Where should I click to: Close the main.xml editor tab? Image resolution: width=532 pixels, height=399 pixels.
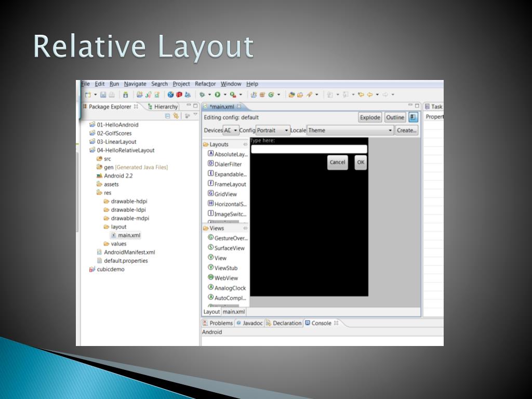(x=239, y=107)
